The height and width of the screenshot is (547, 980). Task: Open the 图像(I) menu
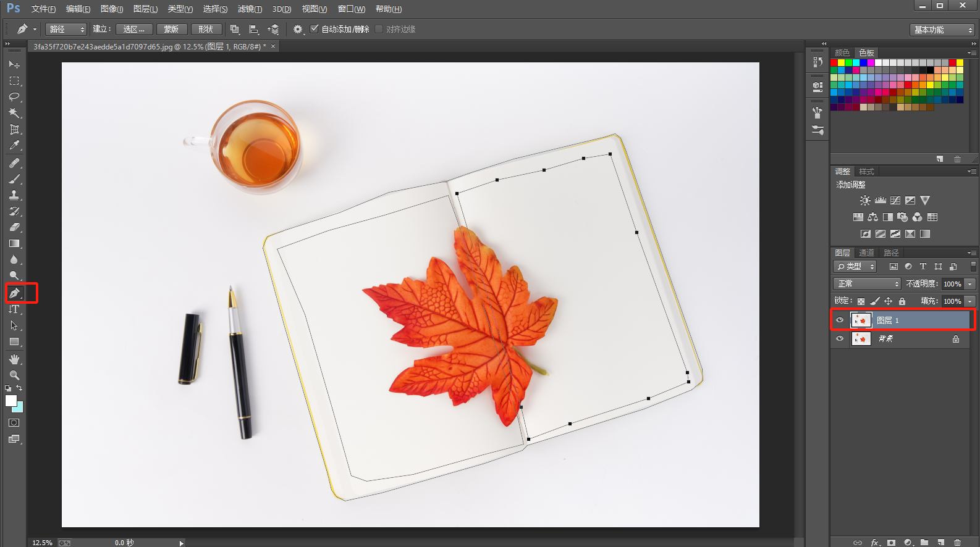(112, 9)
